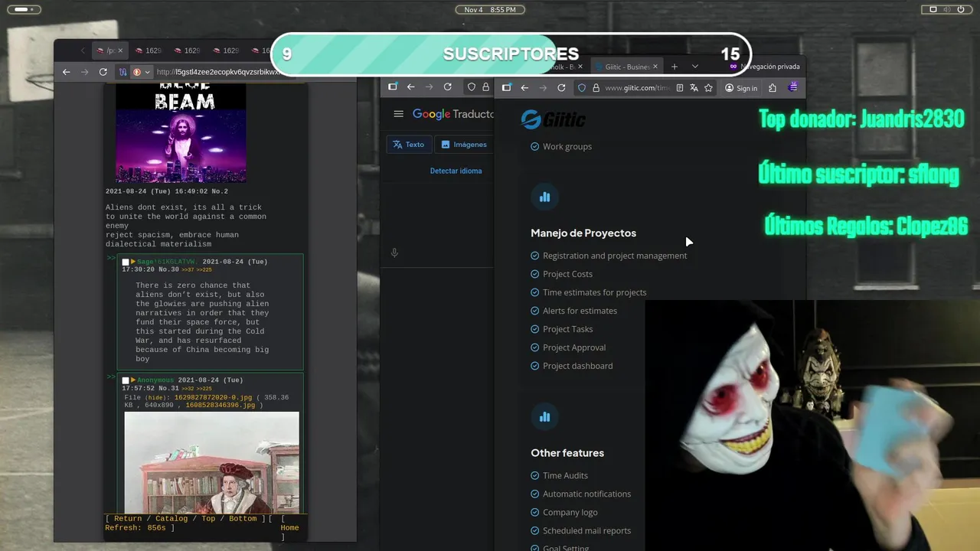Viewport: 980px width, 551px height.
Task: Go forward in the imageboard browser window
Action: [85, 72]
